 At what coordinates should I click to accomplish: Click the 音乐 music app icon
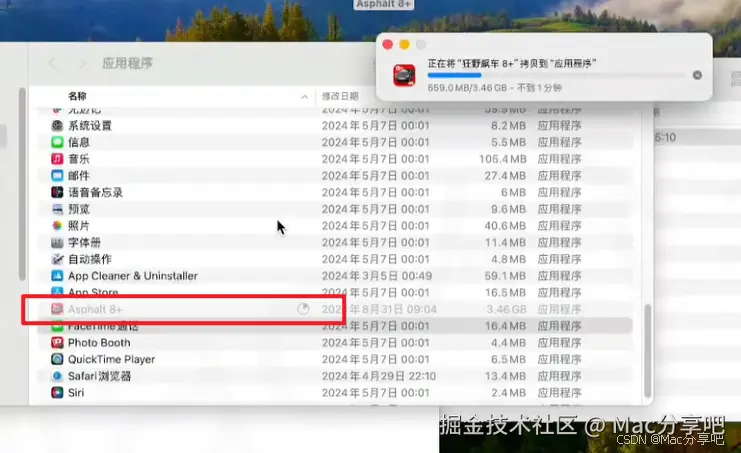(57, 159)
